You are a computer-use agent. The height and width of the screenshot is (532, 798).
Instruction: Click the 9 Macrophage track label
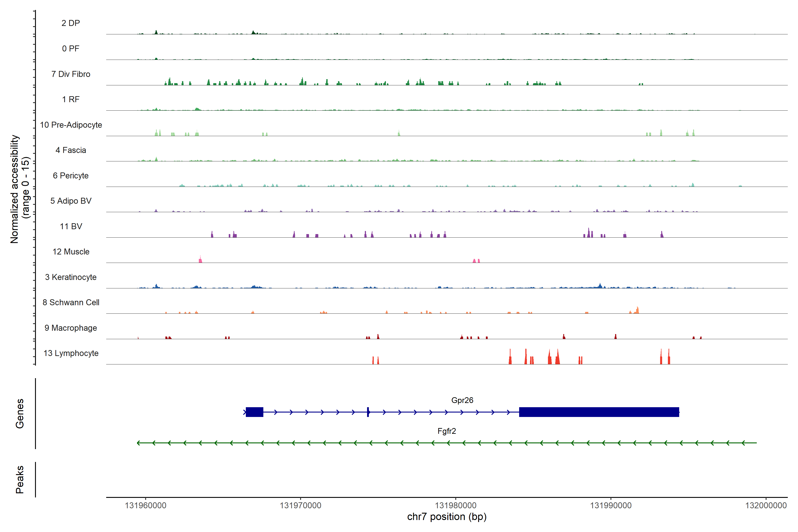coord(71,328)
